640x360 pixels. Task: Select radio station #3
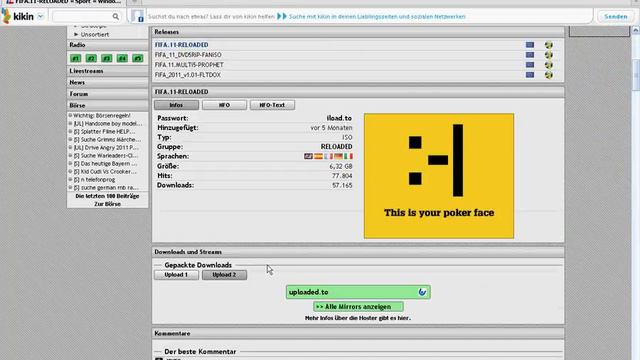point(107,58)
